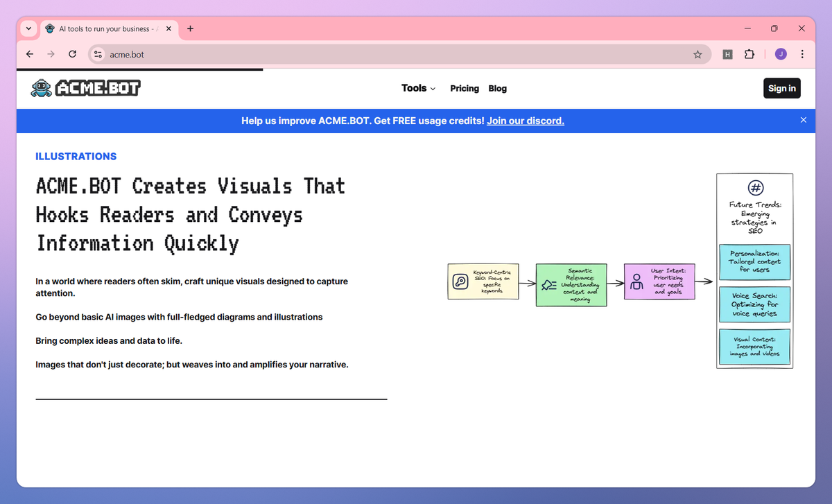Image resolution: width=832 pixels, height=504 pixels.
Task: Click the acme.bot address bar
Action: pyautogui.click(x=399, y=54)
